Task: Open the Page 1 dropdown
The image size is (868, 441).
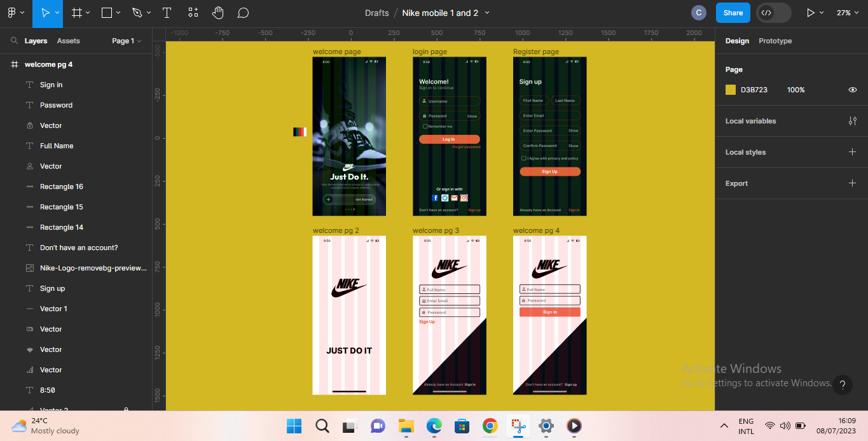Action: coord(127,41)
